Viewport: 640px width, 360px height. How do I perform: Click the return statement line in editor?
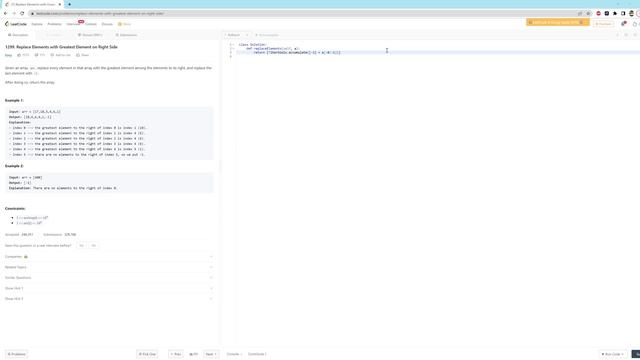(297, 53)
